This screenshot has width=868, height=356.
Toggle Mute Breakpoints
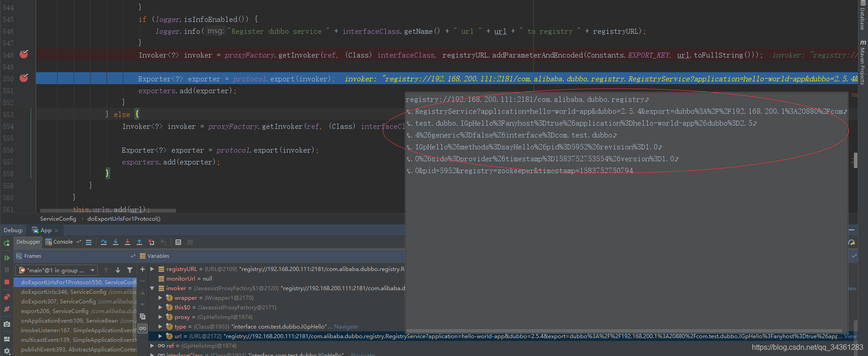point(7,309)
